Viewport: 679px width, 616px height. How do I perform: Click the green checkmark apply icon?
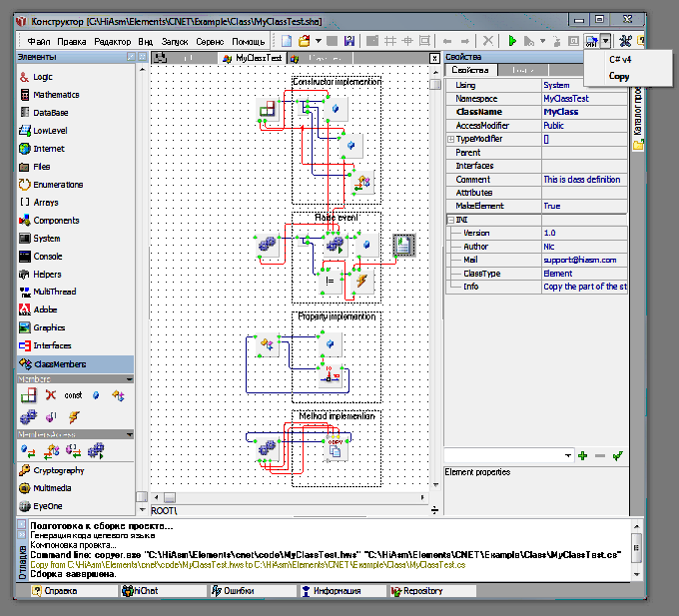tap(617, 455)
